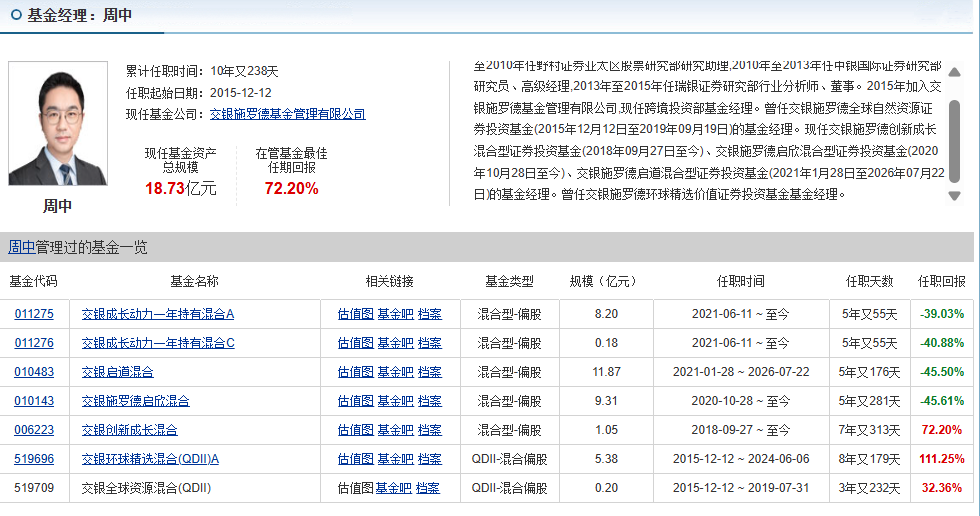The image size is (980, 516).
Task: Open 档案 for 交银创新成长混合
Action: tap(429, 430)
